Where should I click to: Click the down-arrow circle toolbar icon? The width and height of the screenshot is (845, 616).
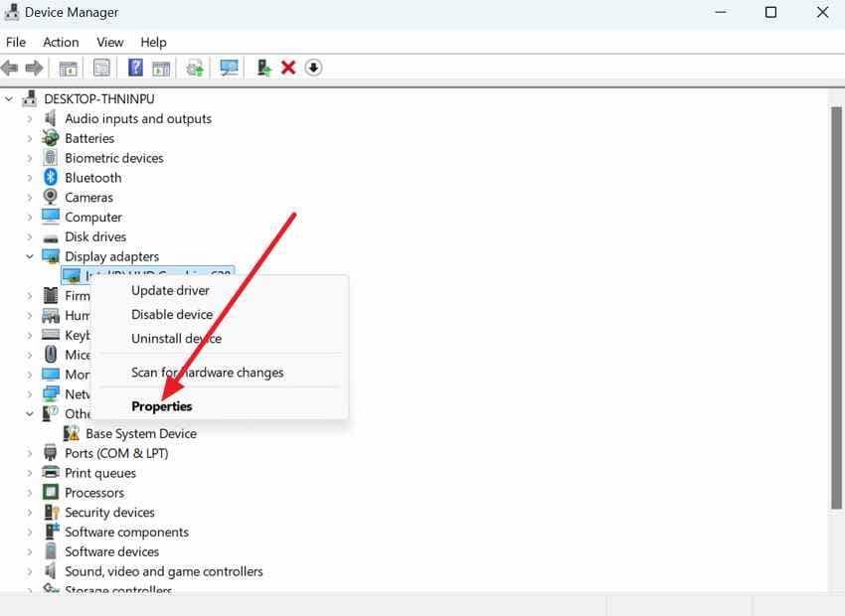pos(313,68)
